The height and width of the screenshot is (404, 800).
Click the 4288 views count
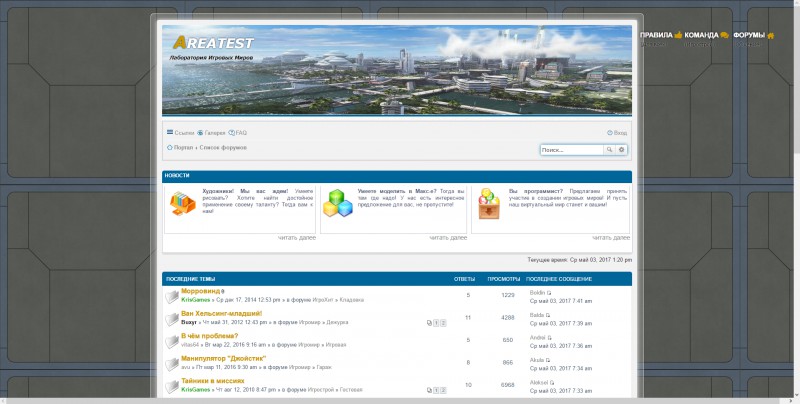coord(508,318)
